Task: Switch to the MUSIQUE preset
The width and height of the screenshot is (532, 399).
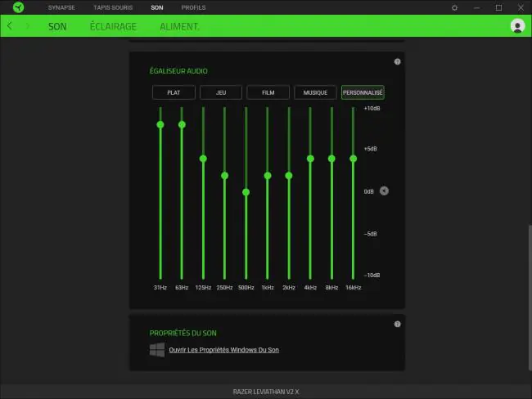Action: click(315, 92)
